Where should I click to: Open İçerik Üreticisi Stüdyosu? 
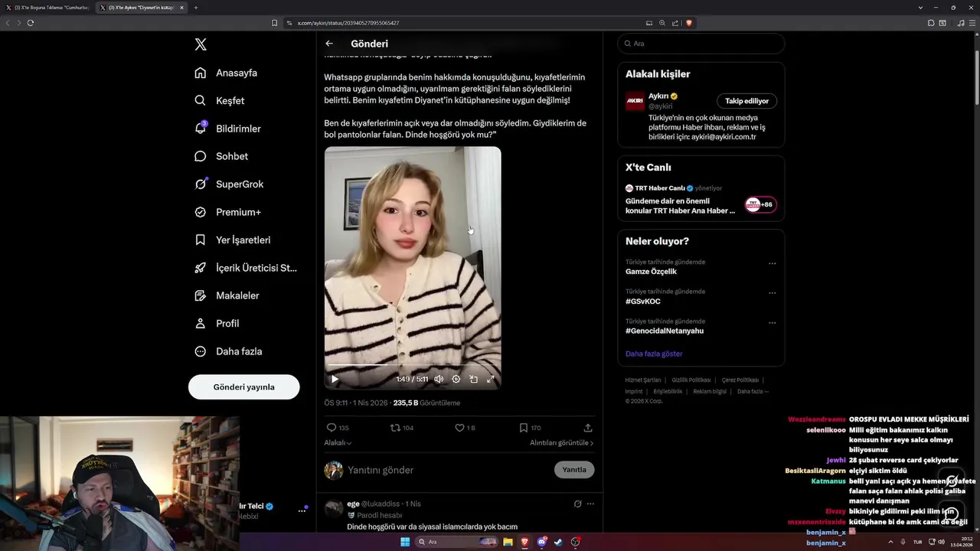tap(246, 268)
